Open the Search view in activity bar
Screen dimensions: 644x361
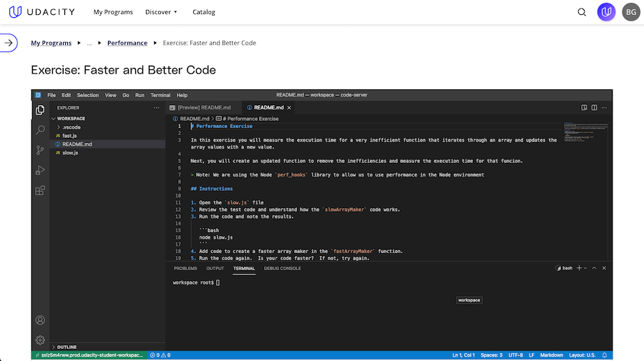click(x=40, y=130)
